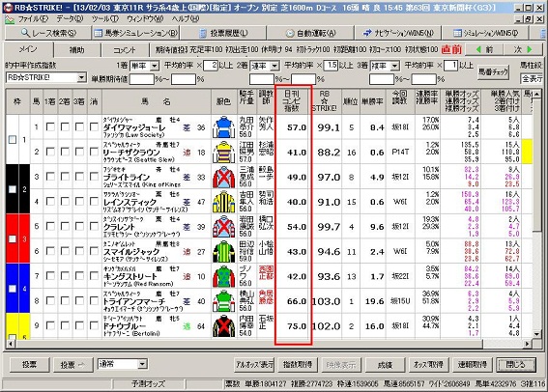Open the ウィンドウ menu

tap(145, 19)
